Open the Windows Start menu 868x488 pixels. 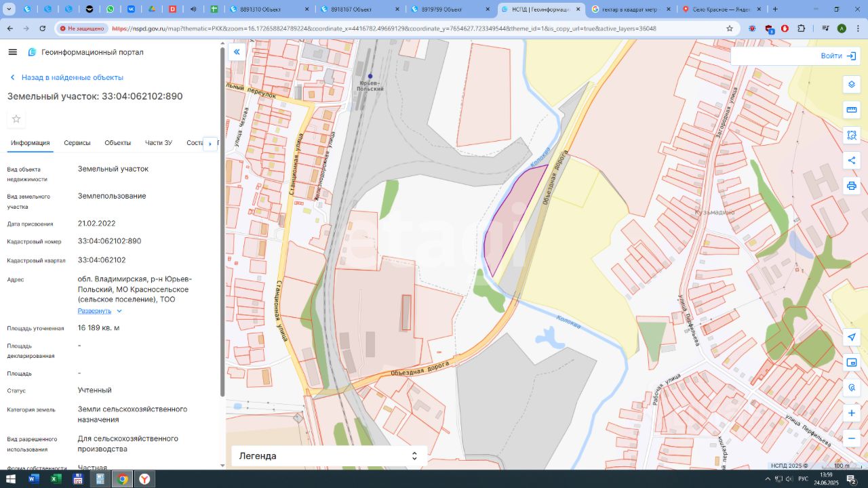click(12, 479)
